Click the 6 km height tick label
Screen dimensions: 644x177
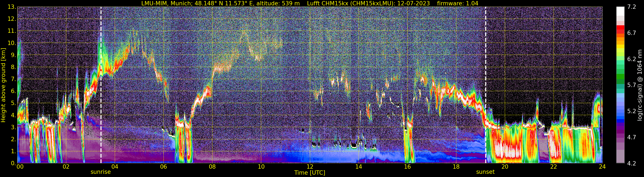point(13,91)
